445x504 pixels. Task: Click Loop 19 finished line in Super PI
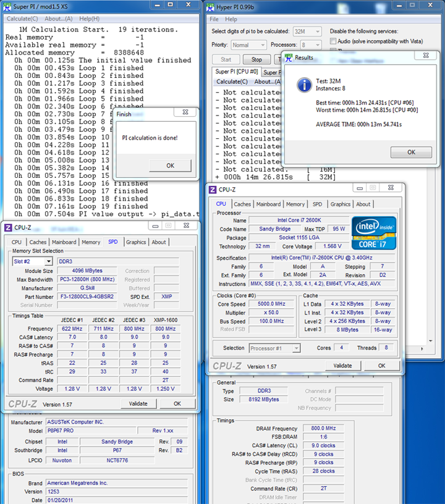[x=82, y=206]
